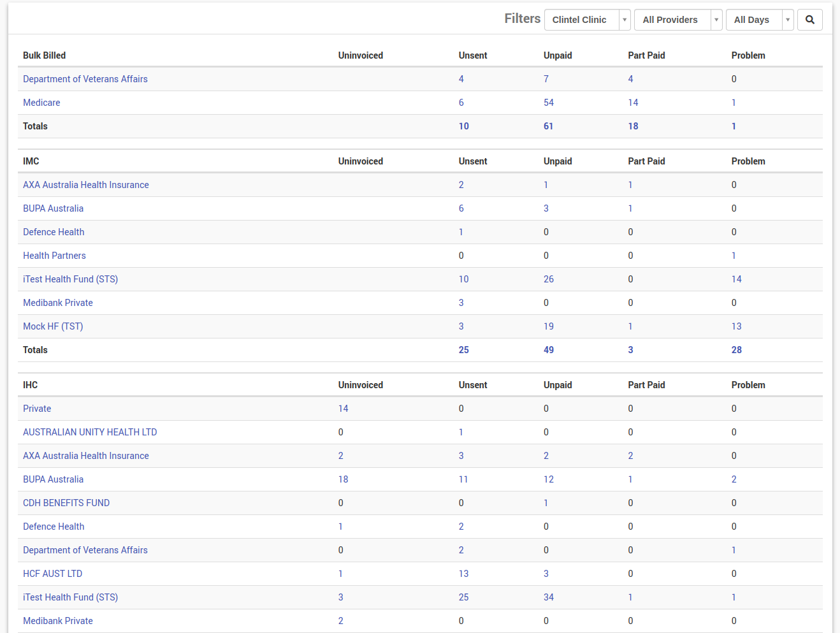Select Medibank Private in the IHC table

tap(58, 621)
